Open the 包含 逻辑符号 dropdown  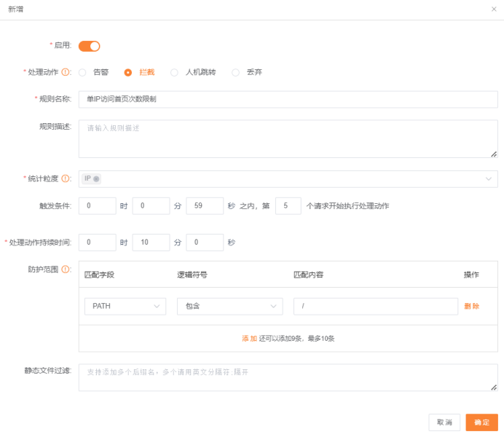[x=230, y=306]
